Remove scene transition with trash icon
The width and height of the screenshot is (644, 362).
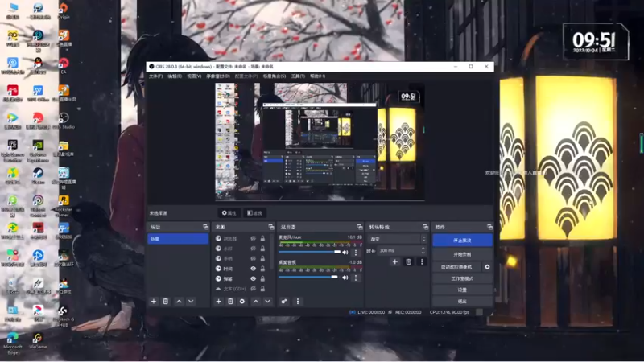click(x=409, y=262)
